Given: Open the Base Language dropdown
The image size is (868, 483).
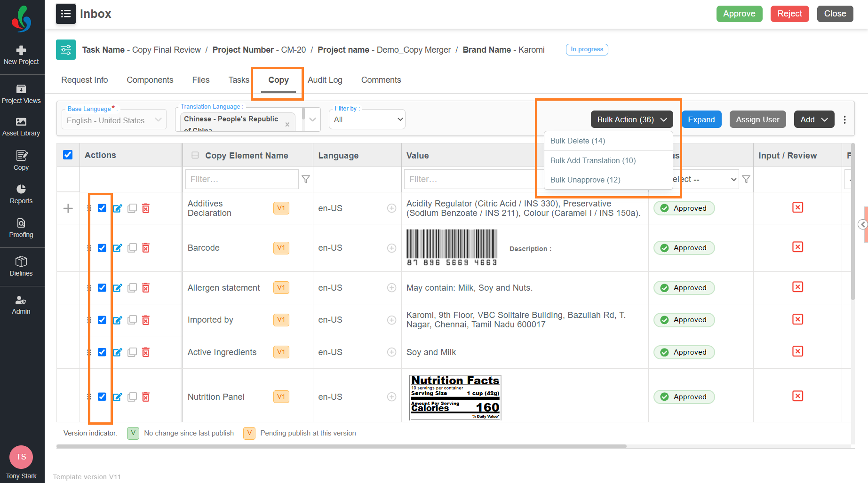Looking at the screenshot, I should pyautogui.click(x=114, y=120).
